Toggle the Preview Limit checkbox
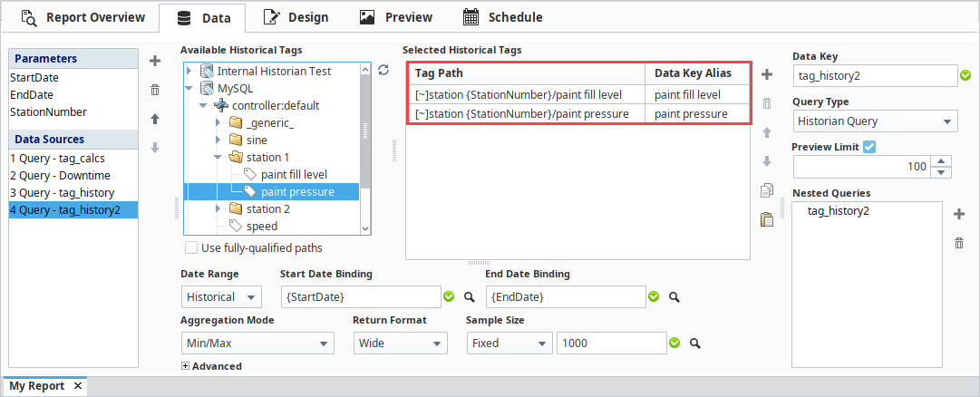Viewport: 980px width, 397px height. 869,147
